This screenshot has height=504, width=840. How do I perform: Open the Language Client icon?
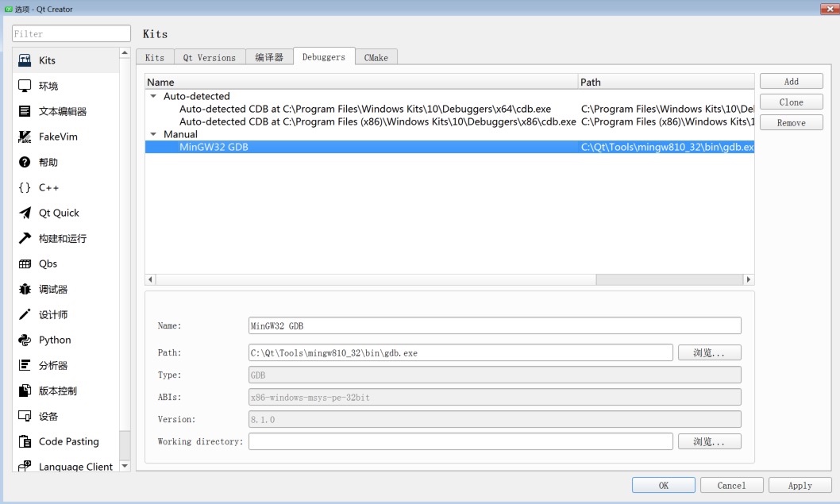pos(25,466)
